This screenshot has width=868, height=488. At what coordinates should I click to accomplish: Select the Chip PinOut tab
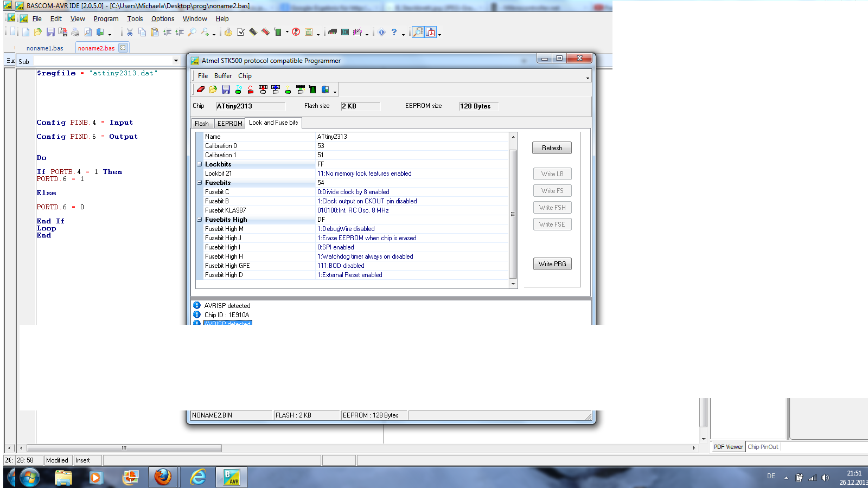pos(763,447)
